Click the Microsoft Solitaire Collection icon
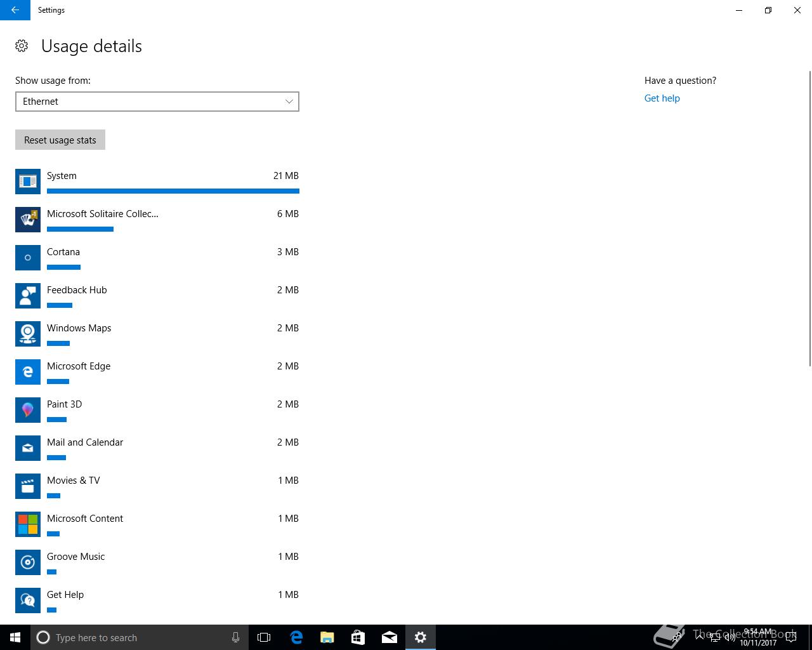The height and width of the screenshot is (650, 812). (x=28, y=220)
